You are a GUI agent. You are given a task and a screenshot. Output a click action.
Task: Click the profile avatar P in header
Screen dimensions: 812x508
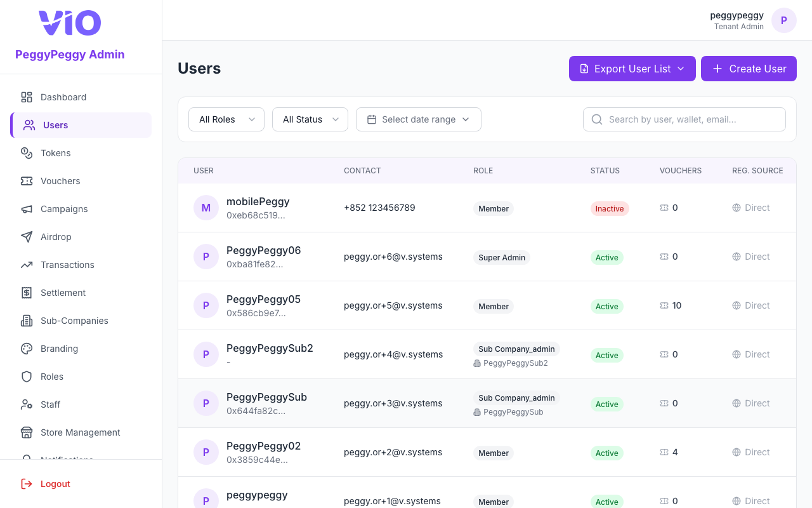[784, 20]
